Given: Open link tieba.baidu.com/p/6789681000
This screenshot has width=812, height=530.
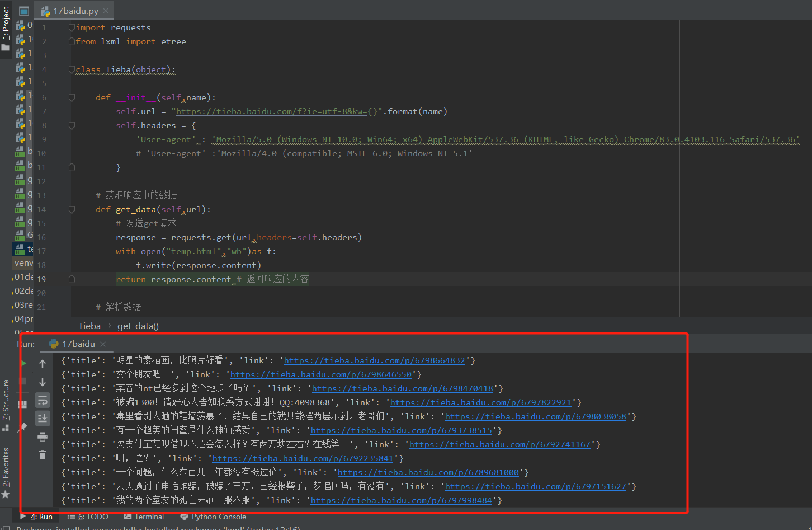Looking at the screenshot, I should [428, 472].
